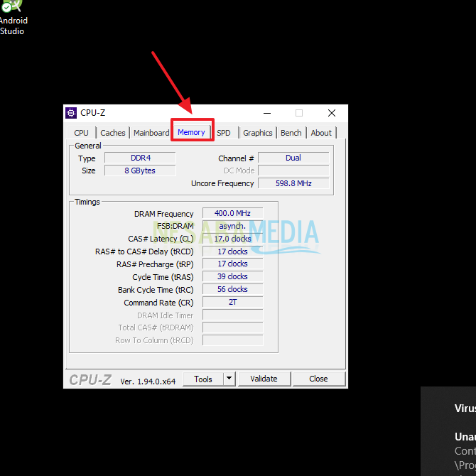476x476 pixels.
Task: Click the Channel # value Dual
Action: [293, 158]
